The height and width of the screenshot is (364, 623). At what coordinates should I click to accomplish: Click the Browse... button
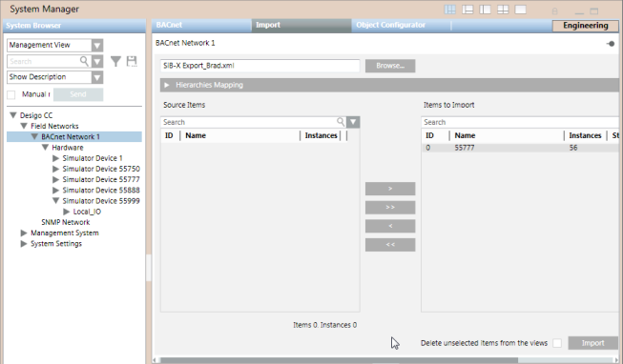[390, 66]
